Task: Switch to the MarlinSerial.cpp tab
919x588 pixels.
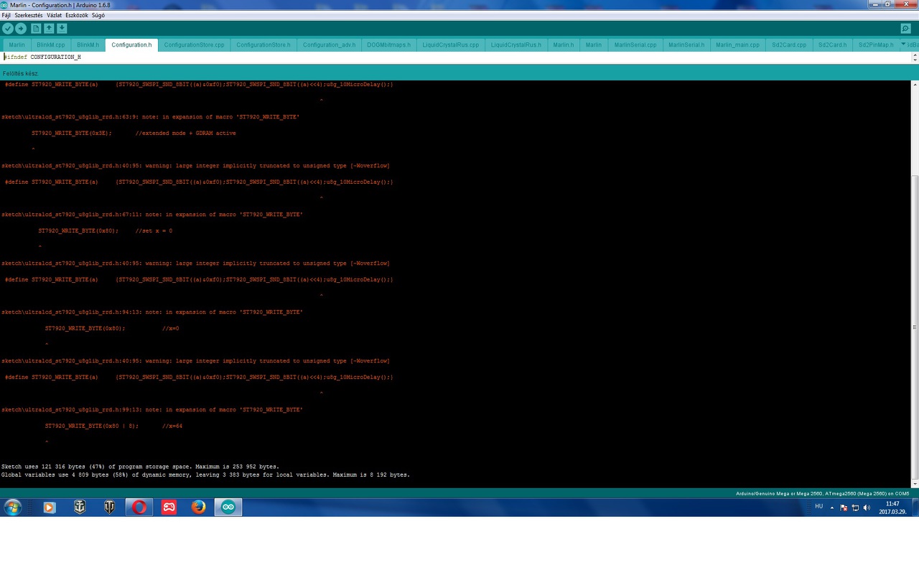Action: pyautogui.click(x=635, y=45)
